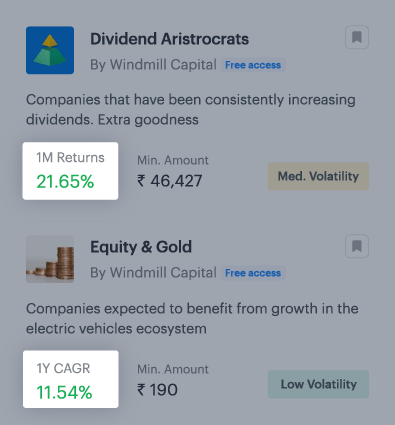Click By Windmill Capital under Equity & Gold
Screen dimensions: 395x425
pos(153,273)
